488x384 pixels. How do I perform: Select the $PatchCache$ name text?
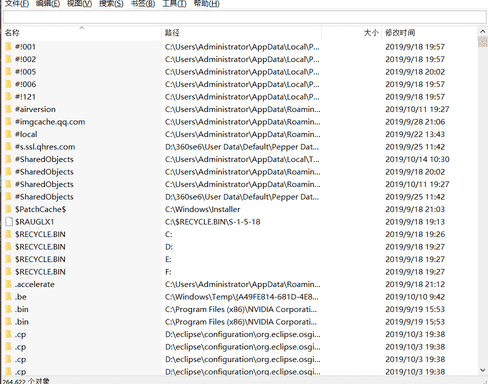coord(40,209)
